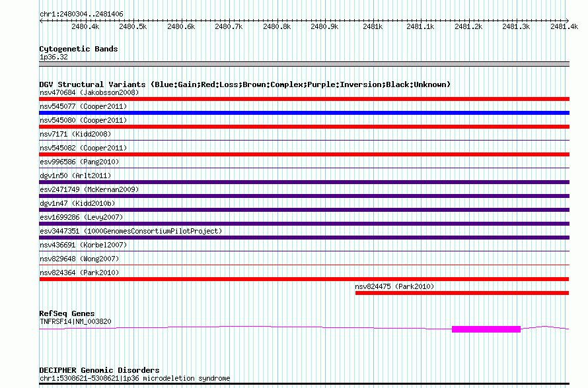The image size is (588, 388).
Task: Click the 1p36.32 band label
Action: click(x=54, y=57)
